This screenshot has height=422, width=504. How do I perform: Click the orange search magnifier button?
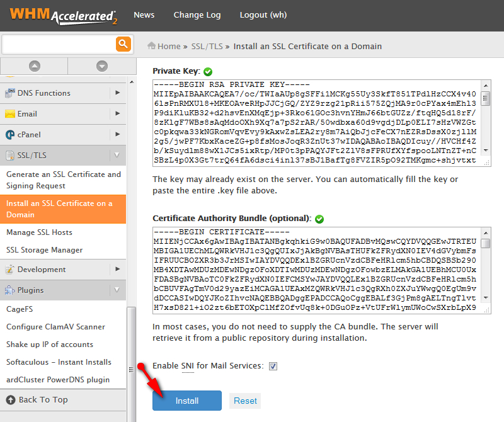(x=122, y=44)
